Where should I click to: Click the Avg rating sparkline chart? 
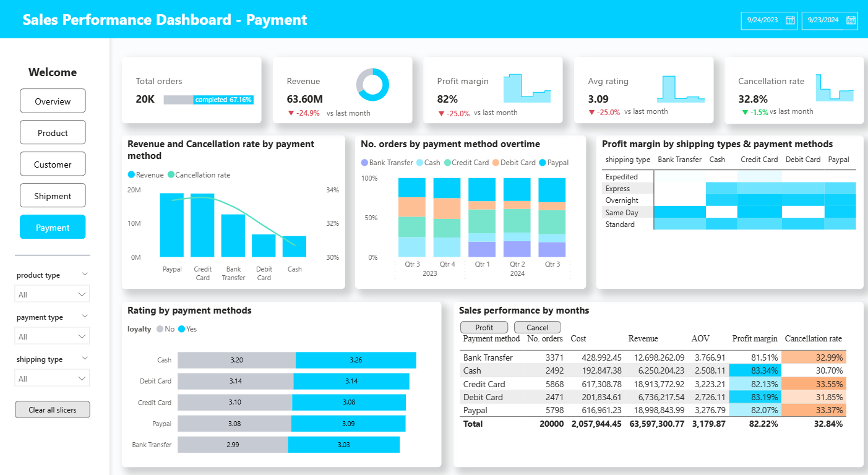(x=681, y=89)
